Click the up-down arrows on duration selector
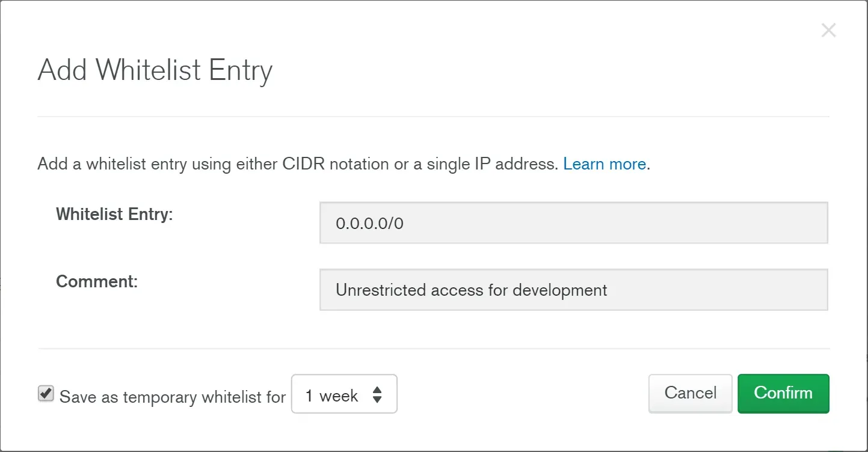Image resolution: width=868 pixels, height=452 pixels. point(377,395)
